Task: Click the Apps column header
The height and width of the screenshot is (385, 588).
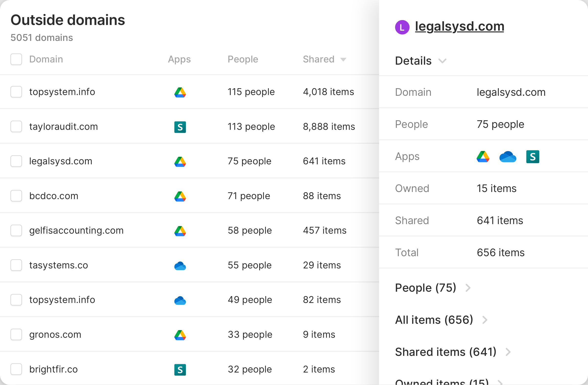Action: pyautogui.click(x=179, y=59)
